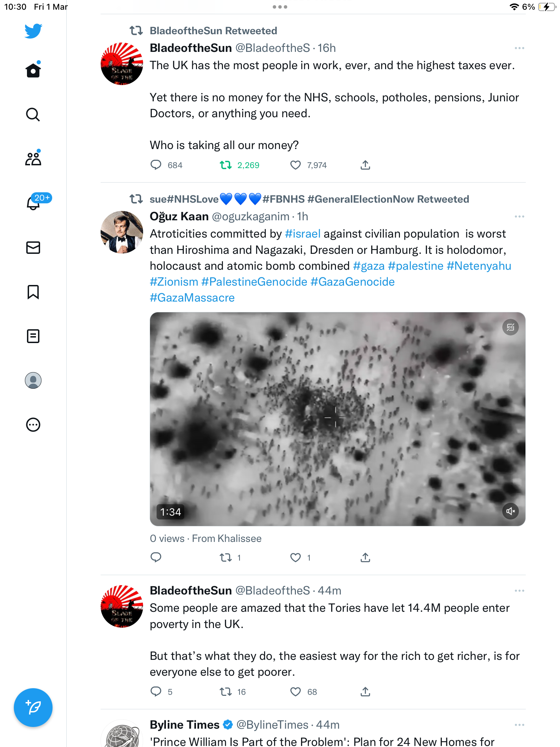Image resolution: width=560 pixels, height=747 pixels.
Task: Open the @BylineTimes profile handle
Action: point(272,725)
